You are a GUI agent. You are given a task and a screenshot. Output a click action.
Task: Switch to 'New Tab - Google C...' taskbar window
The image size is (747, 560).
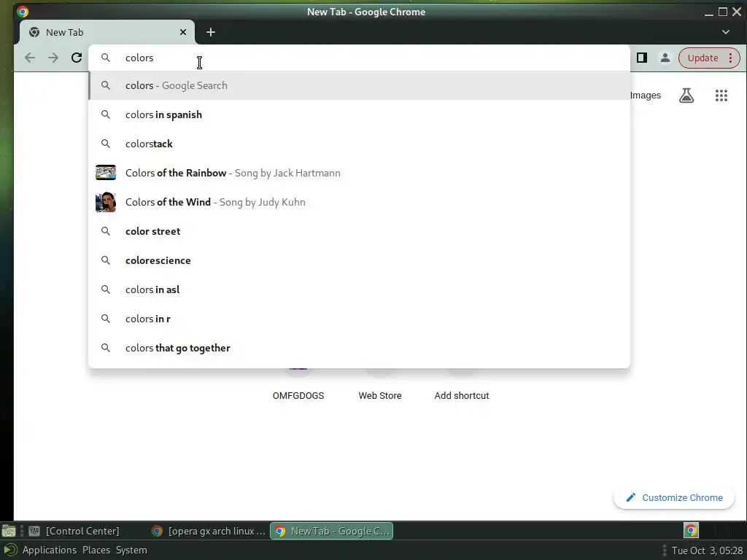(x=332, y=531)
